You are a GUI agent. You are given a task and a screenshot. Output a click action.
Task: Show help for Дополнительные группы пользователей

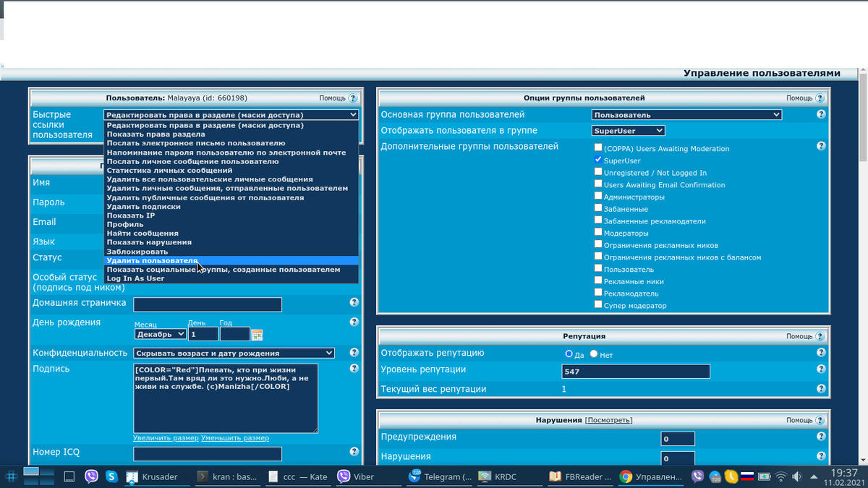(821, 146)
